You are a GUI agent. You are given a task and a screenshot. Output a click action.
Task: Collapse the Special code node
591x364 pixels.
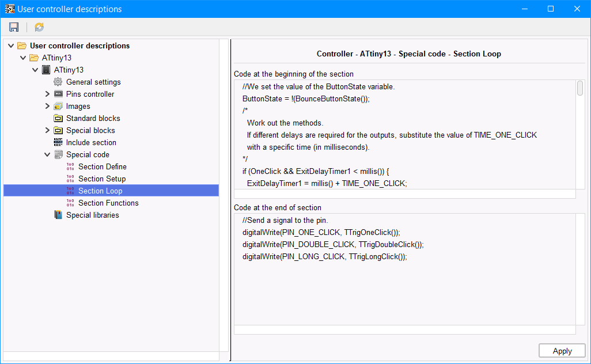(47, 154)
